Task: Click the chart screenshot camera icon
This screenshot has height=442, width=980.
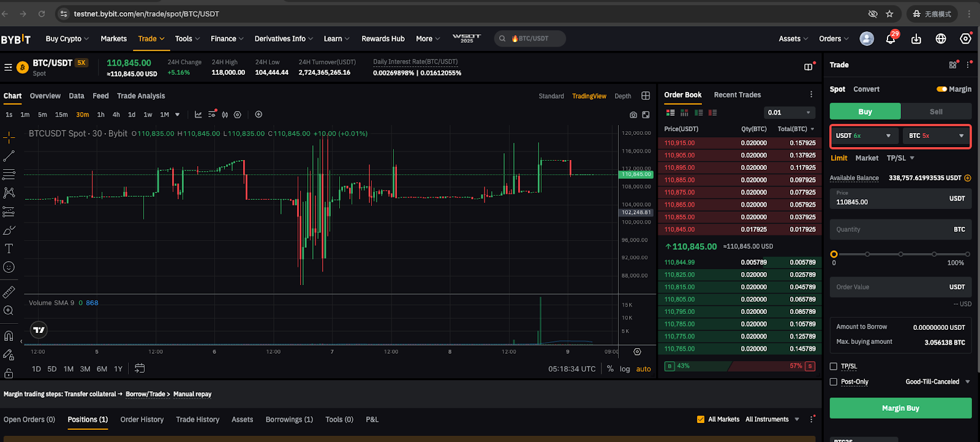Action: pos(633,115)
